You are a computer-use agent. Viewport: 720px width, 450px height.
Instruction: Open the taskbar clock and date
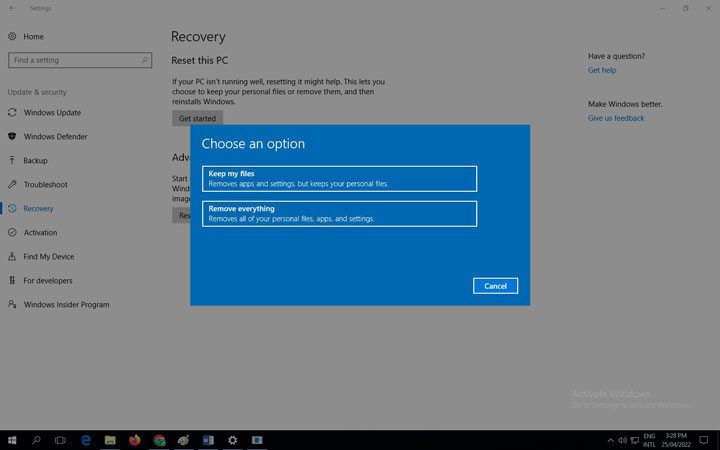click(x=676, y=440)
